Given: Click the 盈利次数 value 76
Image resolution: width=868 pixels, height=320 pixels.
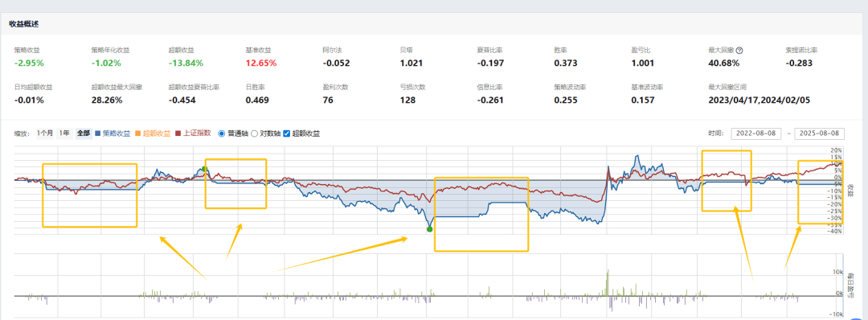Looking at the screenshot, I should pyautogui.click(x=328, y=101).
